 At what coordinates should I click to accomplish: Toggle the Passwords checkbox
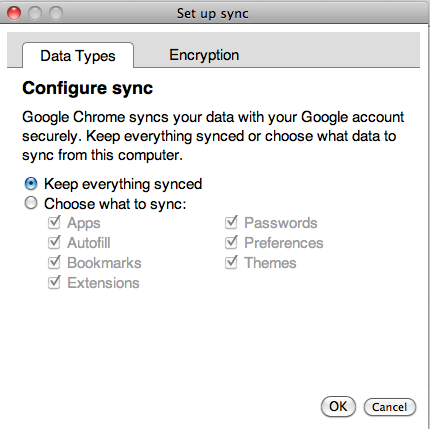click(x=231, y=222)
